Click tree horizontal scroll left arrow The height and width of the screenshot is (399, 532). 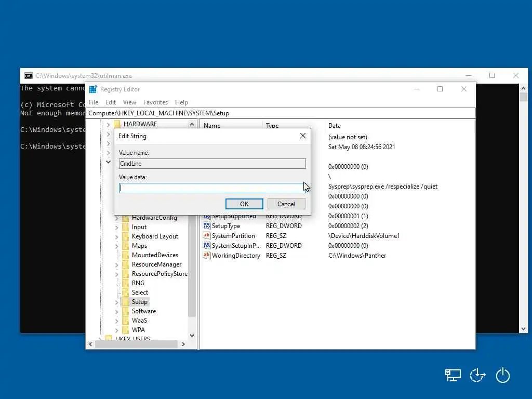click(x=90, y=344)
